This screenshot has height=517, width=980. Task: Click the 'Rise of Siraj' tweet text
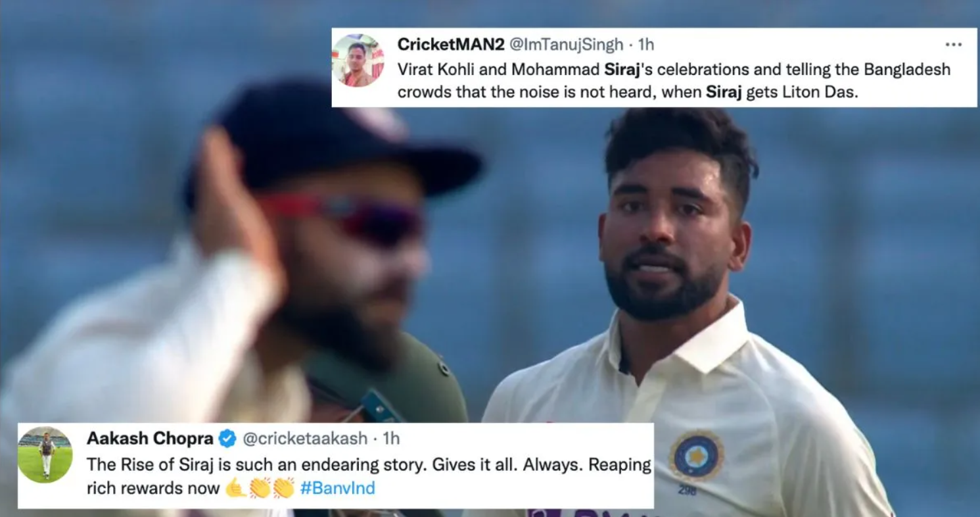(369, 476)
